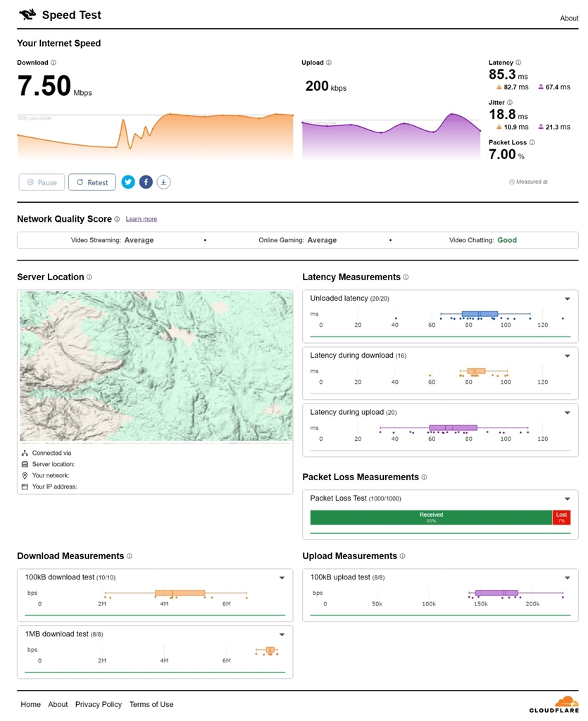Click the orange download speed chart
This screenshot has width=588, height=721.
tap(156, 137)
